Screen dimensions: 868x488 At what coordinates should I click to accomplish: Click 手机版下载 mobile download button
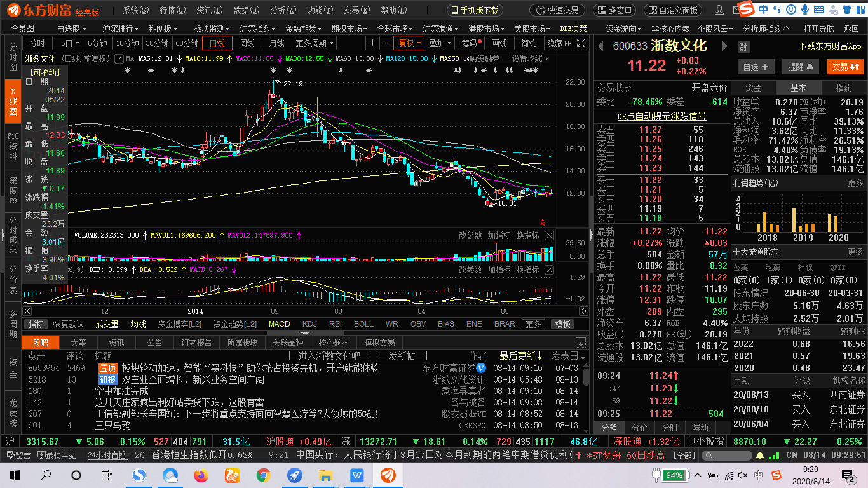pos(475,10)
